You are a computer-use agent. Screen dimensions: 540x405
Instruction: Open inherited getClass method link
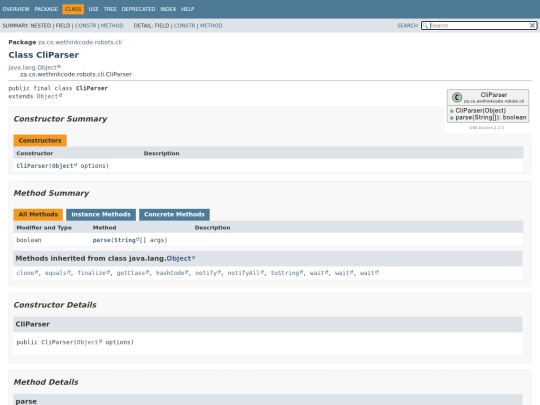(x=133, y=273)
